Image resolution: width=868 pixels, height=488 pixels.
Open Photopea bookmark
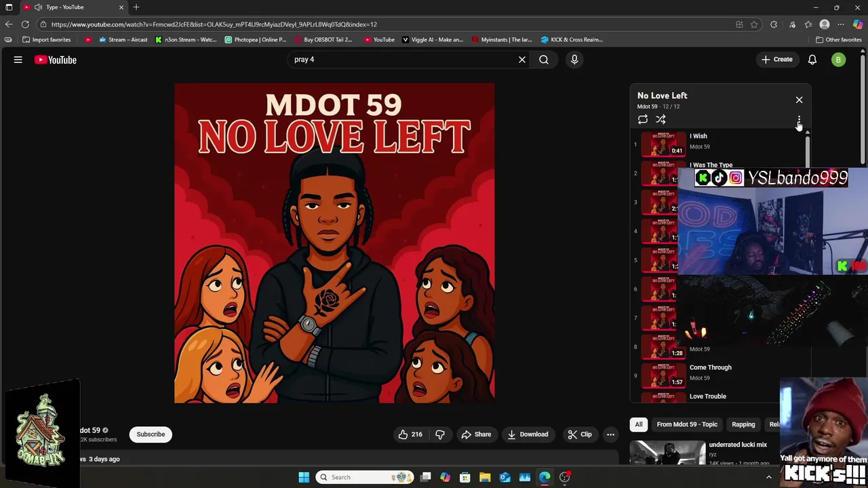256,39
